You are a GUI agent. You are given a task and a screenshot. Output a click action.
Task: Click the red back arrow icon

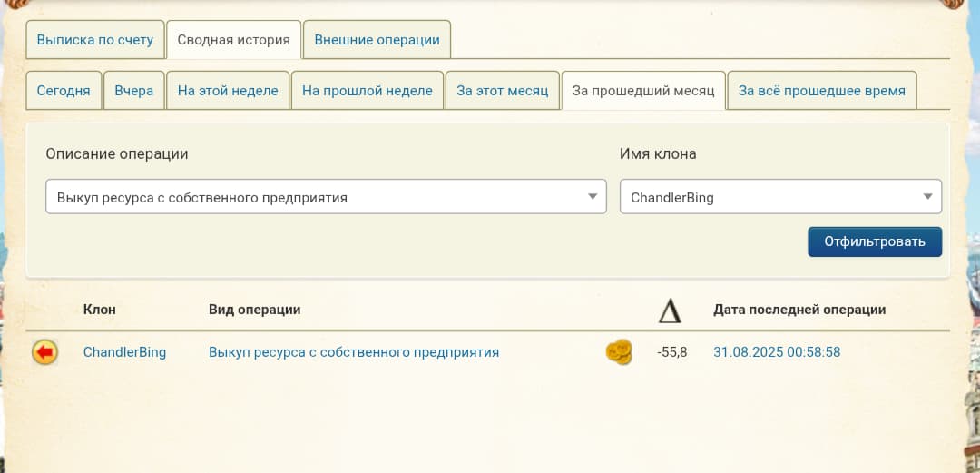(x=44, y=352)
